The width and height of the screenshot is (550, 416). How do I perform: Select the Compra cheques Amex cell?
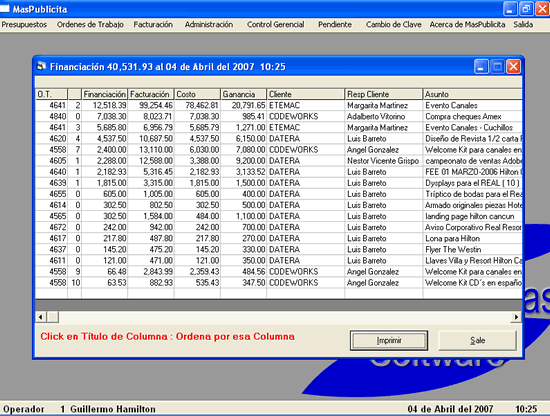point(472,116)
